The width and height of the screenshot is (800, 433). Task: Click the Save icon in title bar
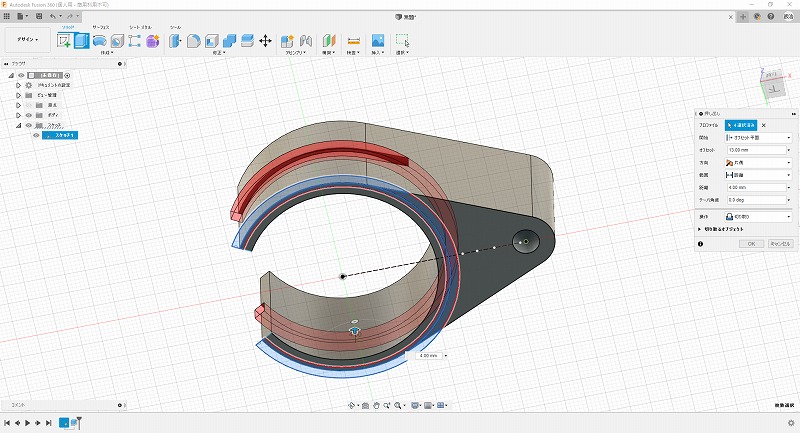tap(37, 17)
